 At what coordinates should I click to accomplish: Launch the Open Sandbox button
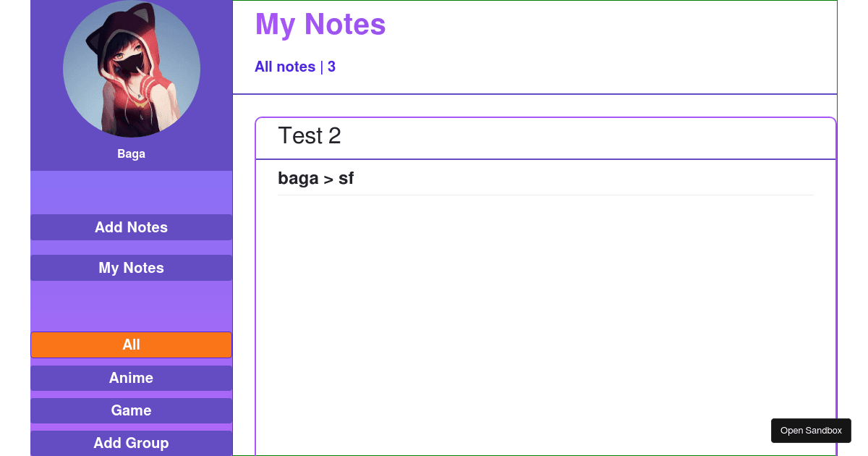(x=811, y=431)
